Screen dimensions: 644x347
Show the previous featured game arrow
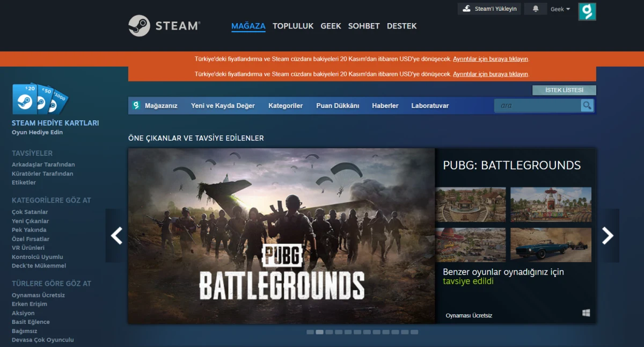click(x=116, y=236)
